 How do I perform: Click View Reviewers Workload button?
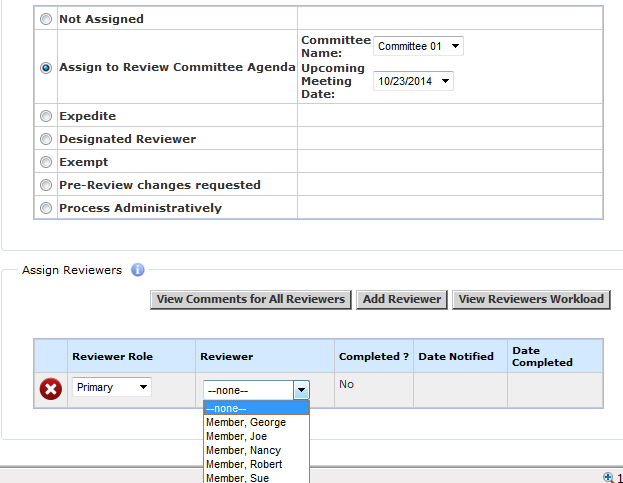pyautogui.click(x=531, y=299)
